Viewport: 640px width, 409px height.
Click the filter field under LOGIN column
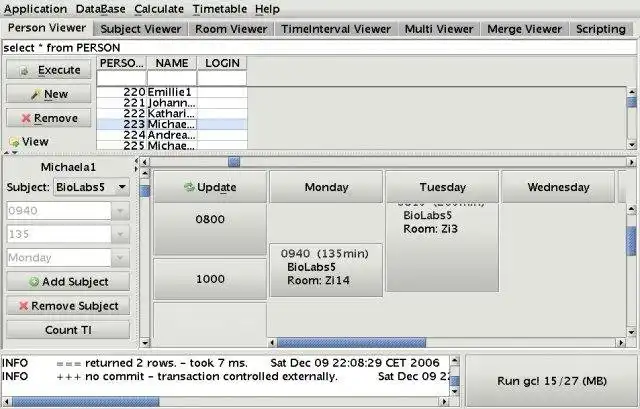point(222,78)
